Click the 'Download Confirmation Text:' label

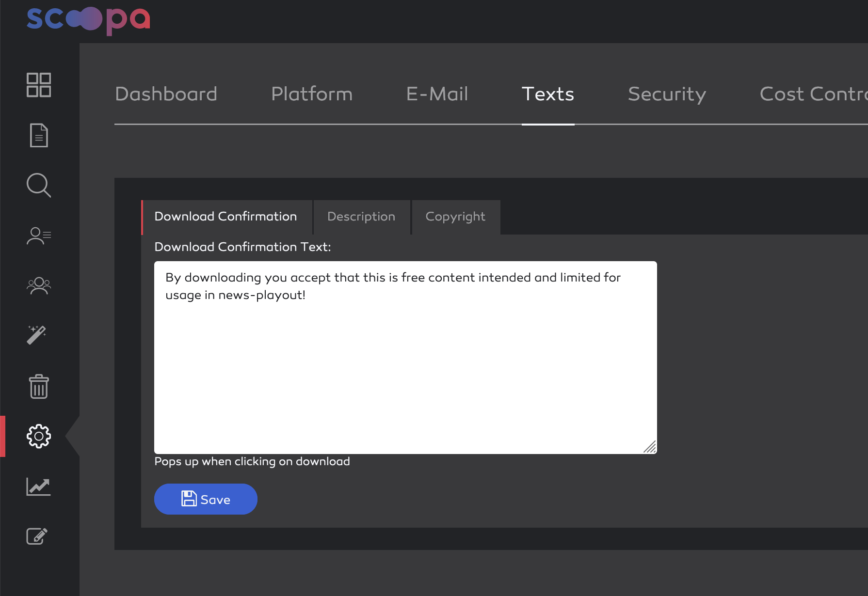[242, 247]
